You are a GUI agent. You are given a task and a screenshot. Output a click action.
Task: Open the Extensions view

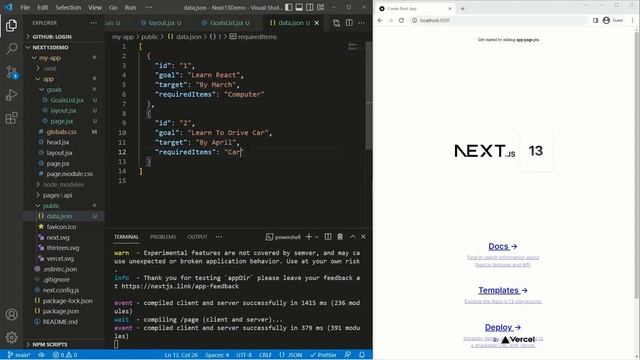point(11,118)
